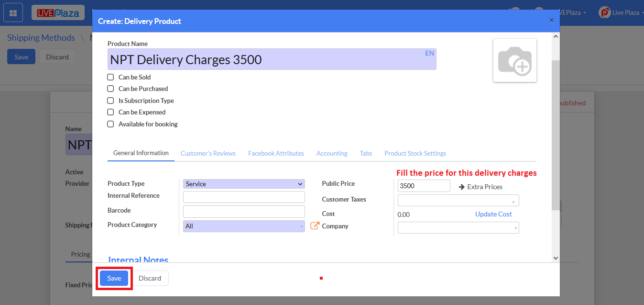Screen dimensions: 644x305
Task: Click the dialog vertical scrollbar
Action: coord(555,135)
